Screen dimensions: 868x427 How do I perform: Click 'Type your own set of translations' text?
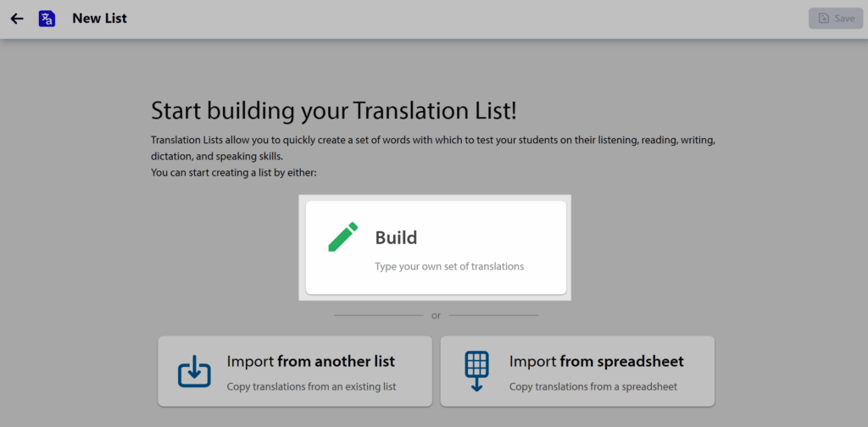tap(449, 267)
